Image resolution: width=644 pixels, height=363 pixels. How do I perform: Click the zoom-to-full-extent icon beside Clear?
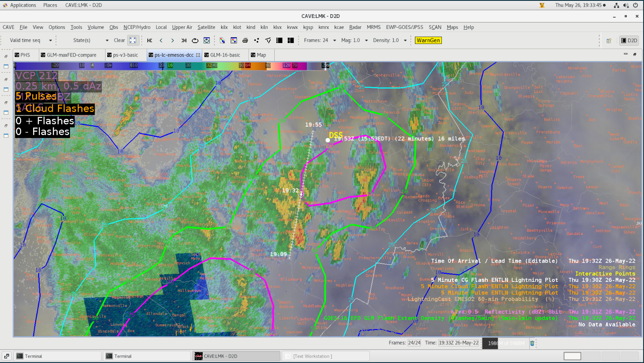point(133,41)
